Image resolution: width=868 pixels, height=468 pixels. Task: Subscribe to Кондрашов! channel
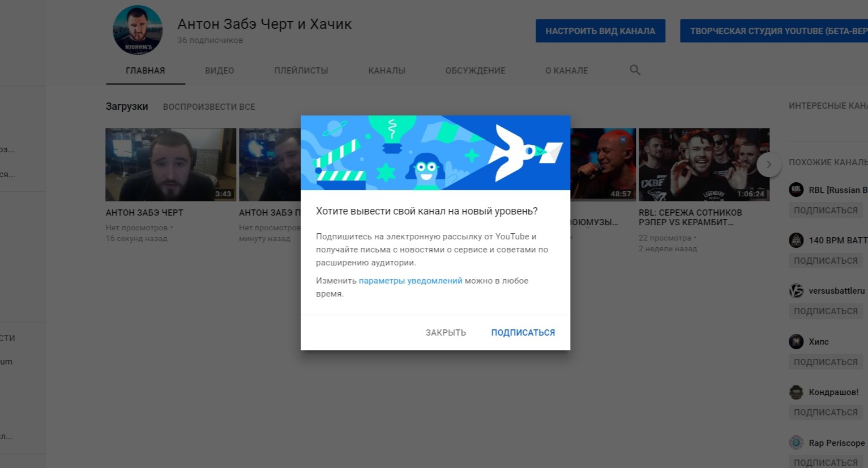click(x=826, y=413)
